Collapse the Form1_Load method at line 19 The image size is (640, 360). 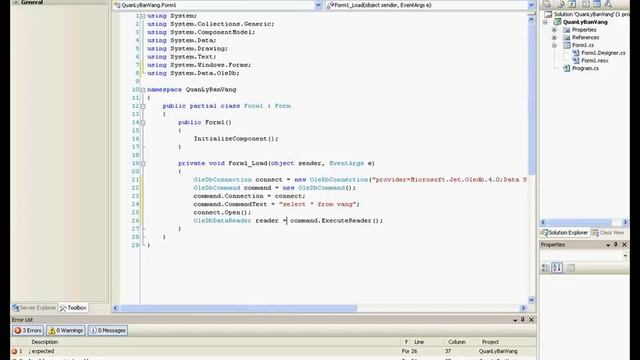[143, 163]
